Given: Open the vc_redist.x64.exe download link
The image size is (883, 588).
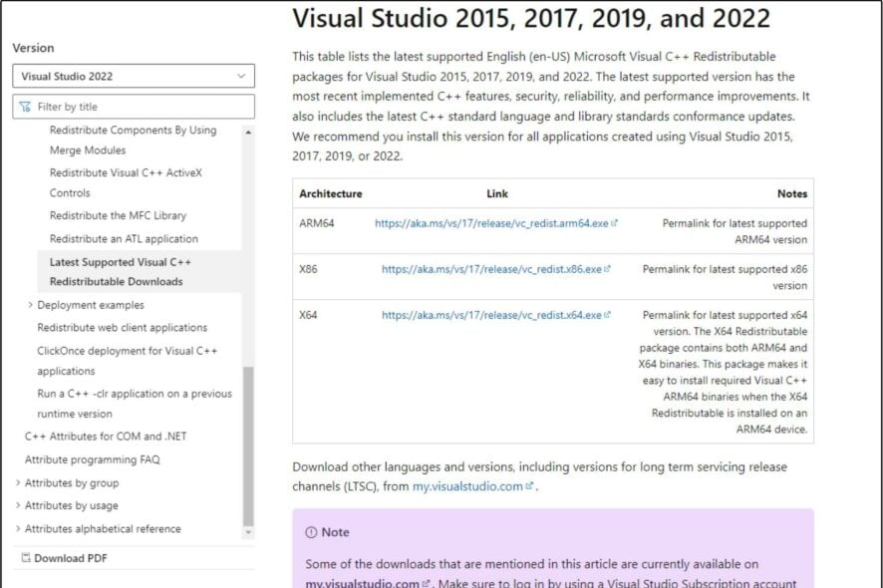Looking at the screenshot, I should (x=490, y=316).
